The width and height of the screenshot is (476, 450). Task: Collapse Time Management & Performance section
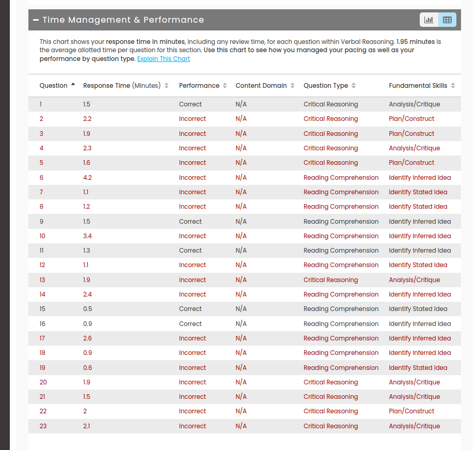(x=36, y=20)
